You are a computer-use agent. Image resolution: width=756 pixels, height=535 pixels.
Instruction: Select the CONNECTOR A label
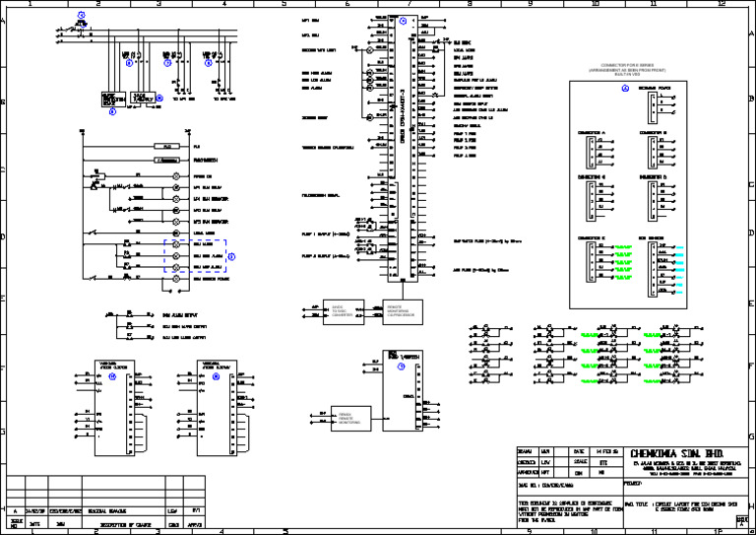(x=591, y=133)
